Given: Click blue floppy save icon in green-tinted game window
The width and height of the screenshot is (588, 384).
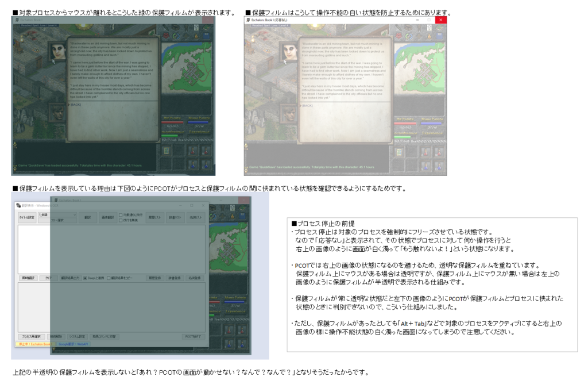Looking at the screenshot, I should pyautogui.click(x=206, y=36).
